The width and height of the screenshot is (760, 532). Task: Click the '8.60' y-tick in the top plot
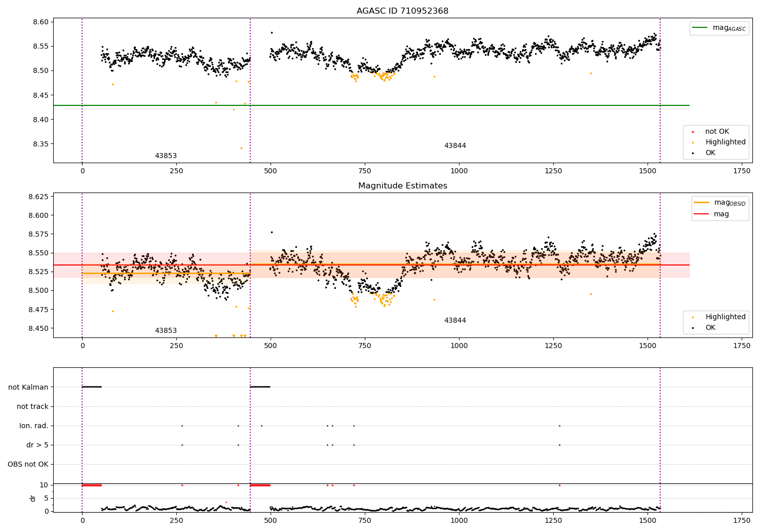(x=41, y=22)
